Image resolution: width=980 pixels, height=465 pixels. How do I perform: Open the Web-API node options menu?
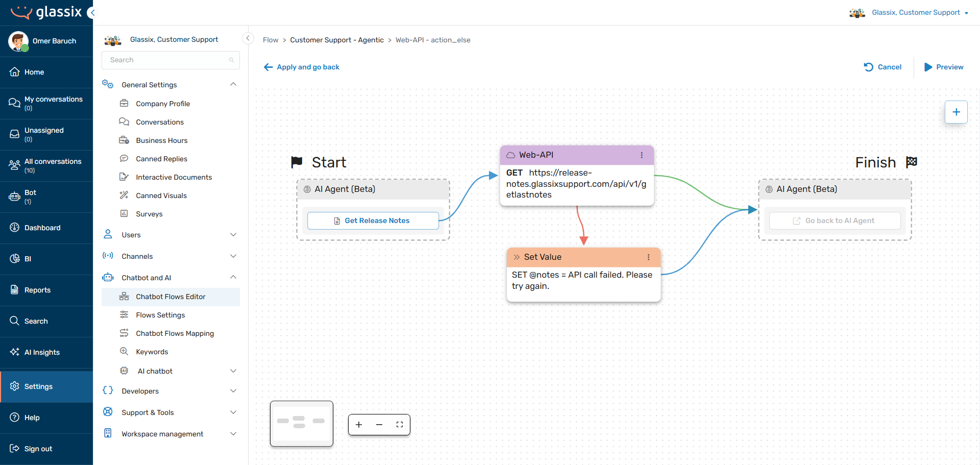coord(642,155)
